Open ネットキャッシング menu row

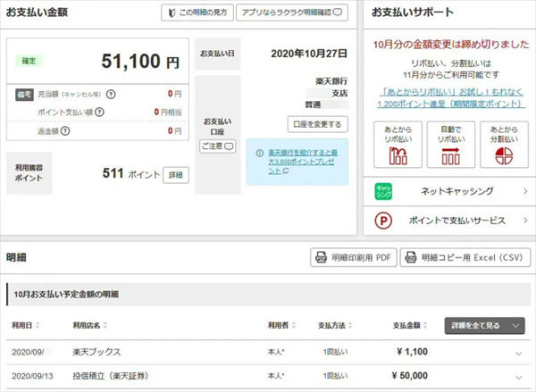click(x=449, y=191)
